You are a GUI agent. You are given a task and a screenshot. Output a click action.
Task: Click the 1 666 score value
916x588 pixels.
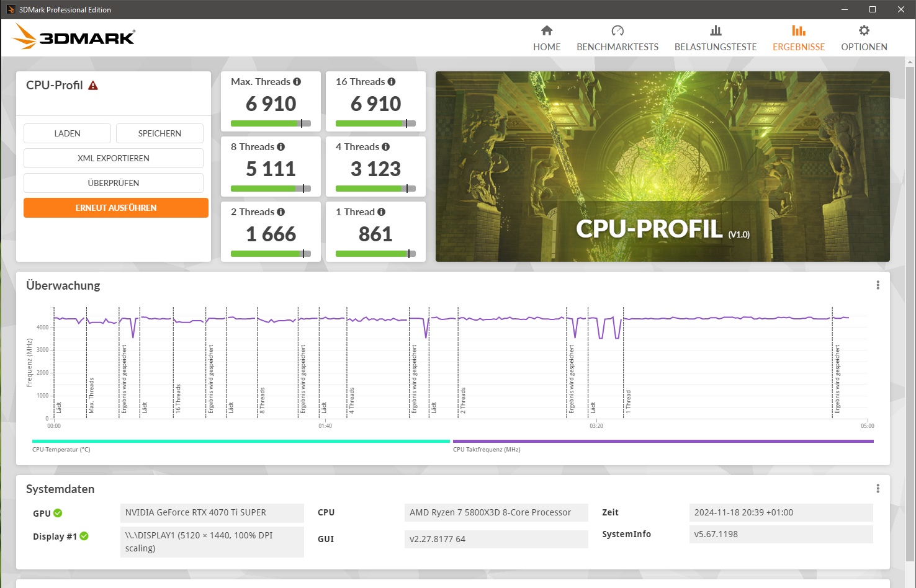271,234
